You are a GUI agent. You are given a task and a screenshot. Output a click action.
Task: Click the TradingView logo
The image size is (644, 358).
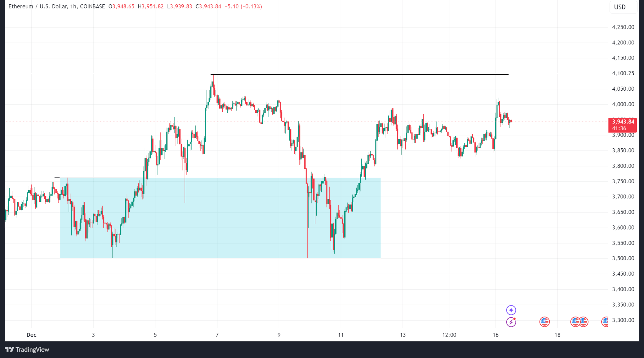coord(27,349)
